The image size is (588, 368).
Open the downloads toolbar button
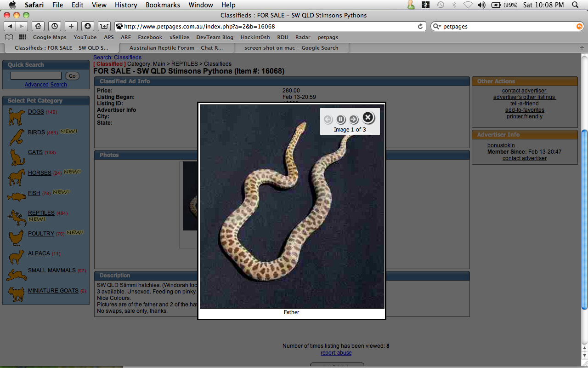pos(88,26)
